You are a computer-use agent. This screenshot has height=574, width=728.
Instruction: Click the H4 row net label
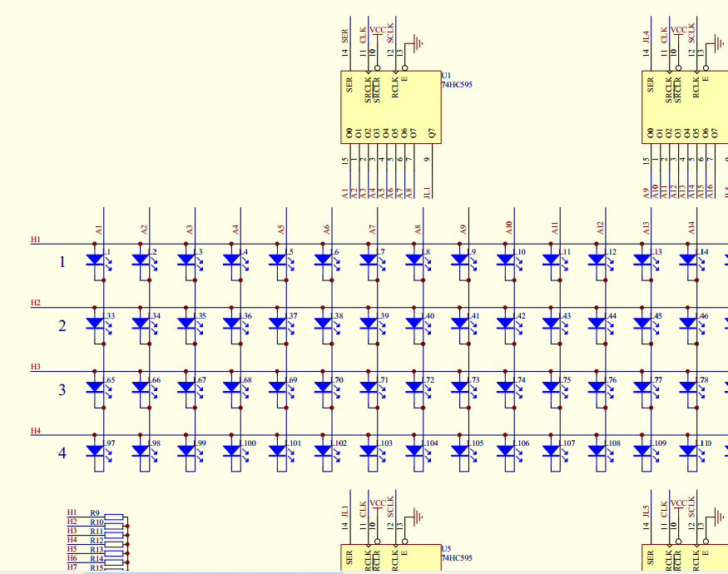tap(36, 431)
